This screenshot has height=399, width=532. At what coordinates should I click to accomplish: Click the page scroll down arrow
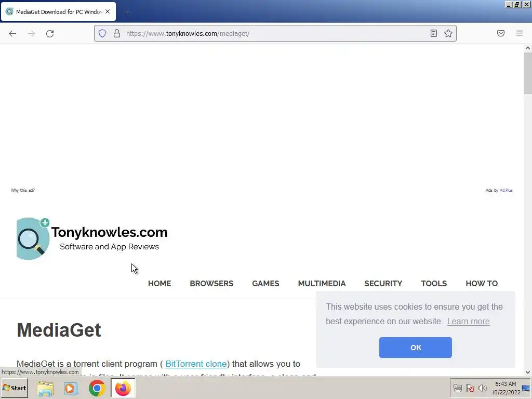coord(528,372)
